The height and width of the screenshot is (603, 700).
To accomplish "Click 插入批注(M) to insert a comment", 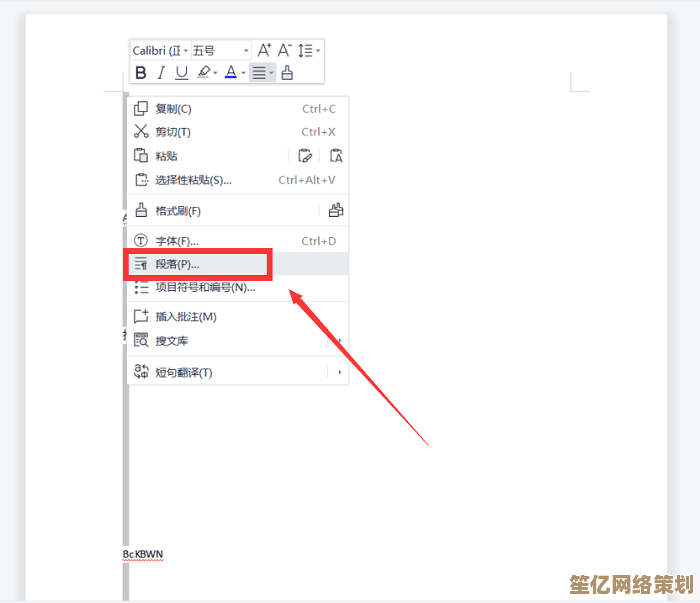I will pos(186,317).
